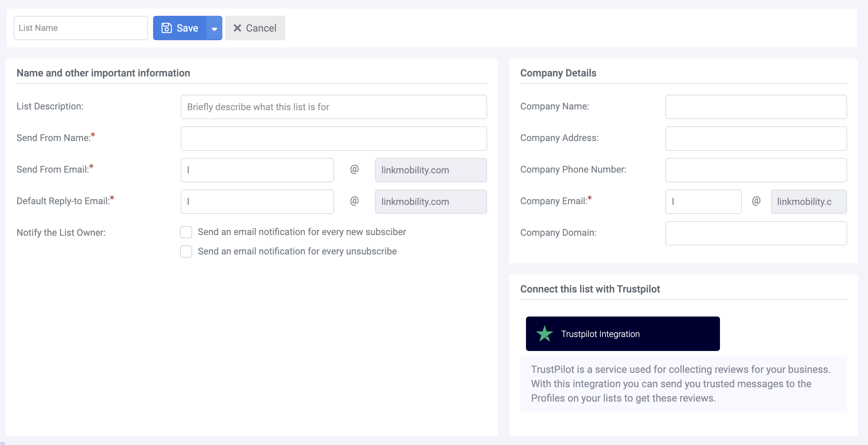Click the 'Name and other important information' heading
The width and height of the screenshot is (868, 445).
tap(103, 73)
